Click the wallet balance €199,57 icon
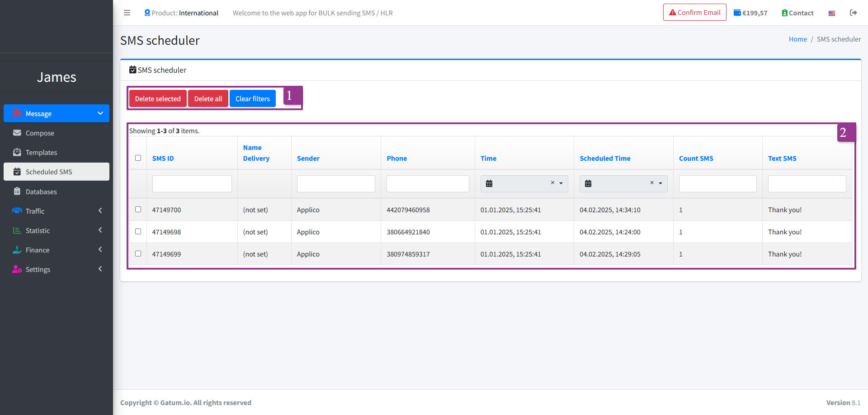 tap(737, 13)
